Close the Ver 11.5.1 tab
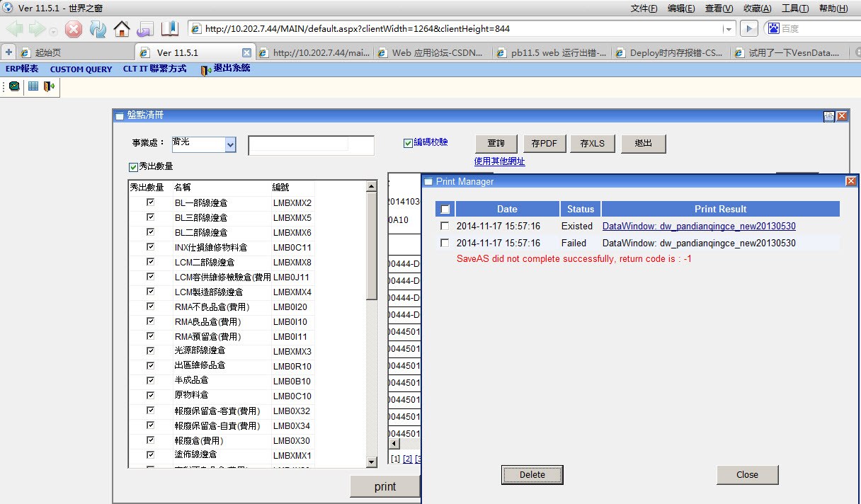 (x=246, y=52)
